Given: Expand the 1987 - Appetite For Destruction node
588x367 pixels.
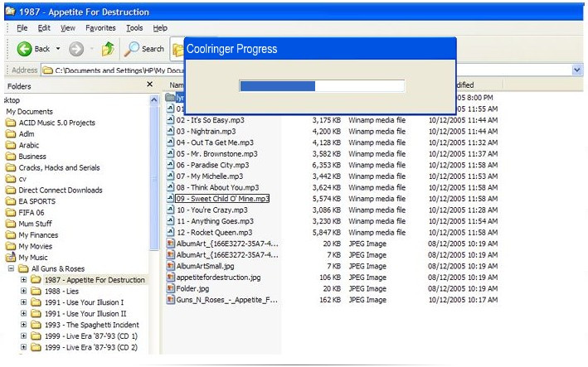Looking at the screenshot, I should [x=23, y=280].
